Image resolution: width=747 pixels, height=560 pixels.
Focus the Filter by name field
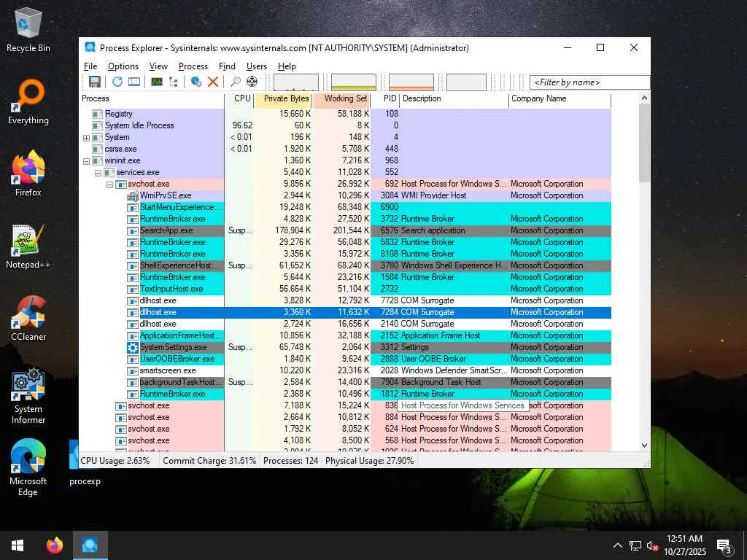(589, 82)
